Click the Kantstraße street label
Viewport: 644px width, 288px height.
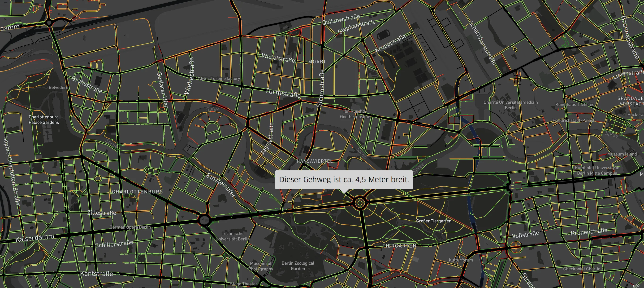(96, 274)
